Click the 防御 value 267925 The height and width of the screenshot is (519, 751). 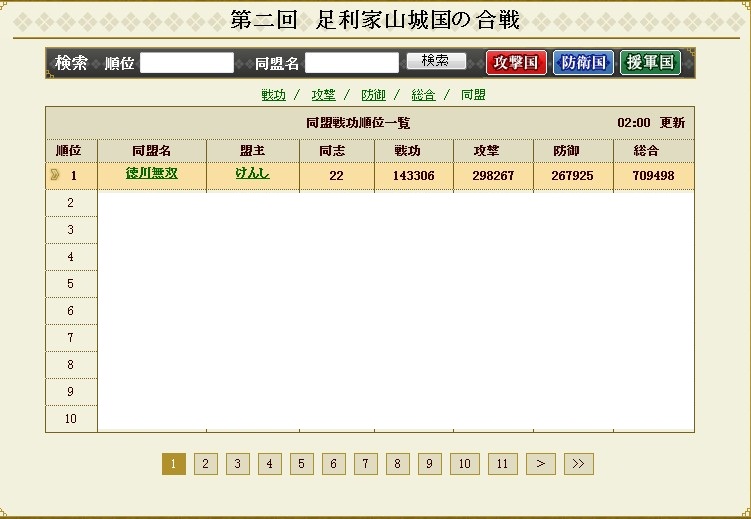coord(572,176)
